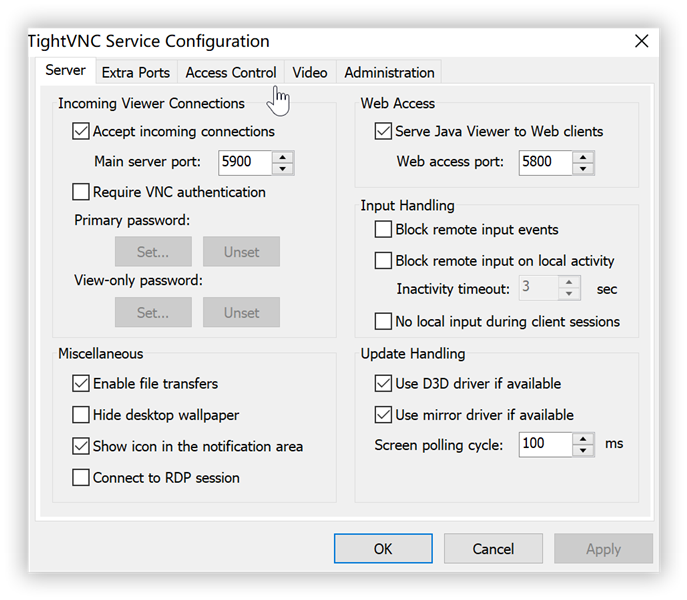Switch to the Video tab
Viewport: 687px width, 600px height.
(310, 72)
